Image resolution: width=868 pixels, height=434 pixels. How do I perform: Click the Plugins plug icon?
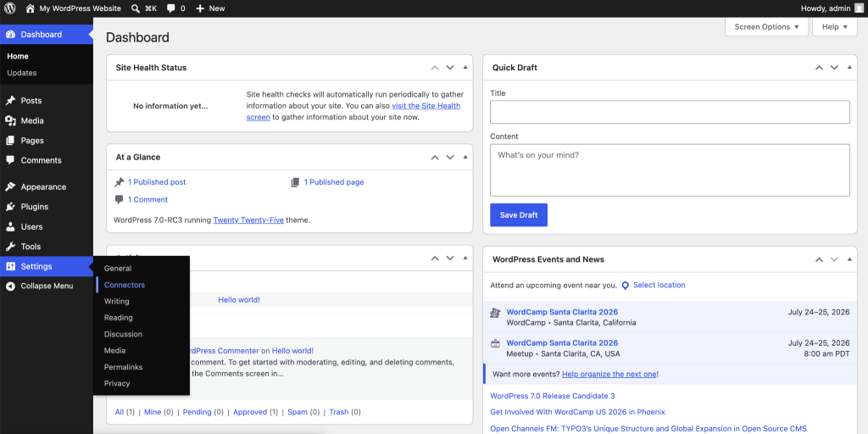pyautogui.click(x=10, y=207)
